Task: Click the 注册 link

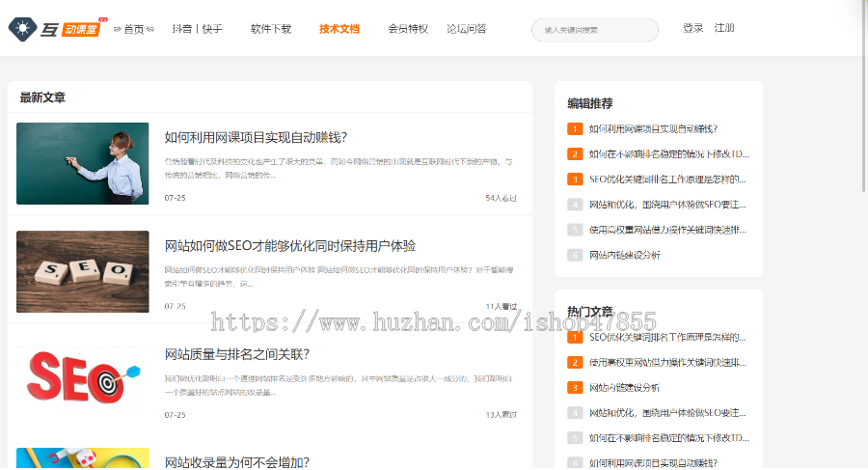Action: (x=724, y=28)
